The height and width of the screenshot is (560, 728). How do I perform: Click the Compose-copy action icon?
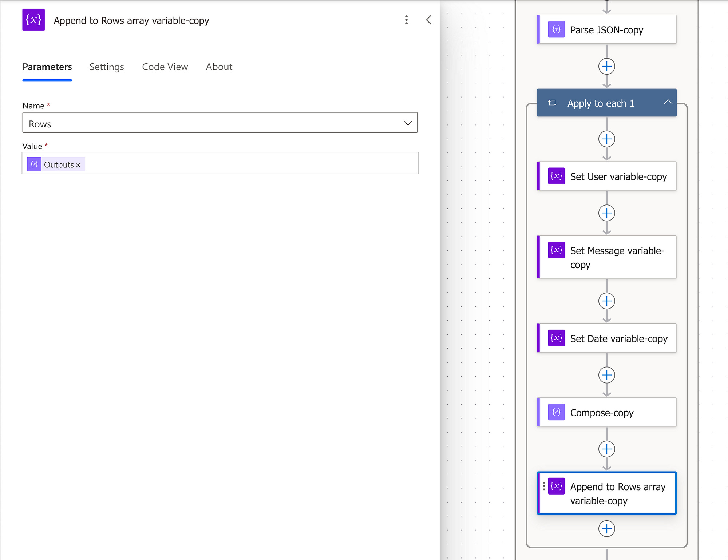tap(556, 412)
